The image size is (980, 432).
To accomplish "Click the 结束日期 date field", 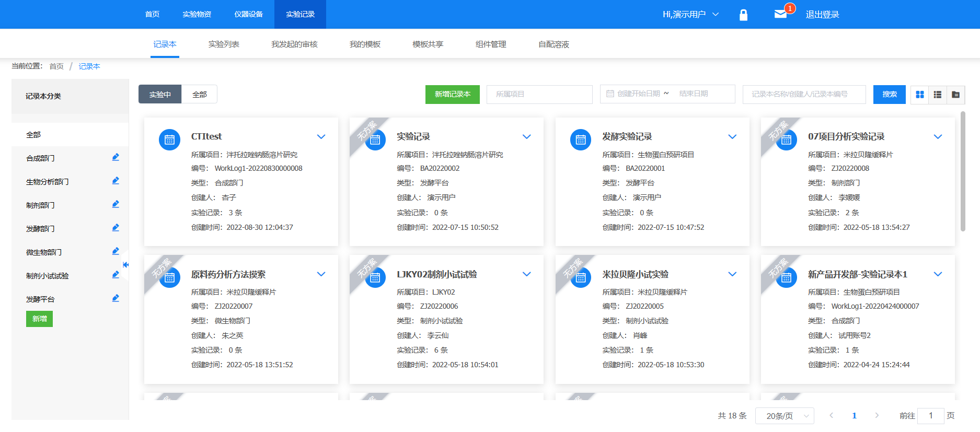I will coord(694,94).
